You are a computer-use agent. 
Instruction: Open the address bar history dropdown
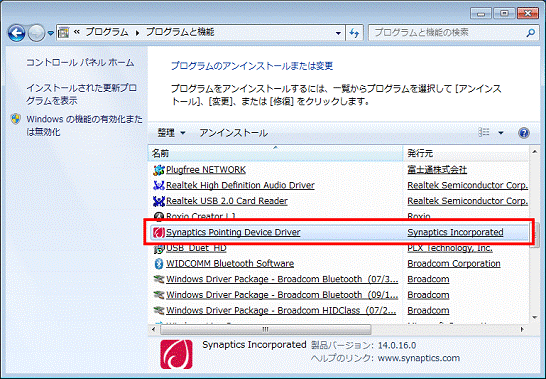coord(338,33)
